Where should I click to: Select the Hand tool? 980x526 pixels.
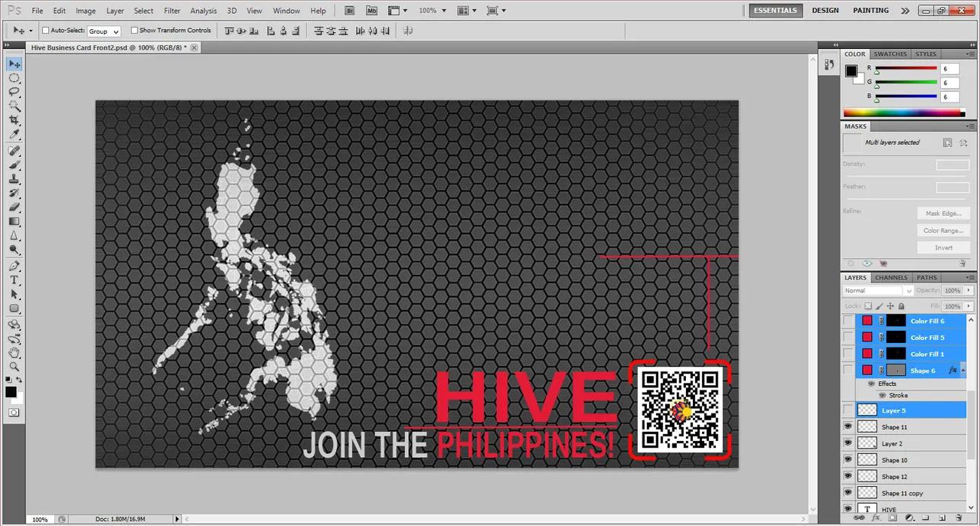coord(14,353)
